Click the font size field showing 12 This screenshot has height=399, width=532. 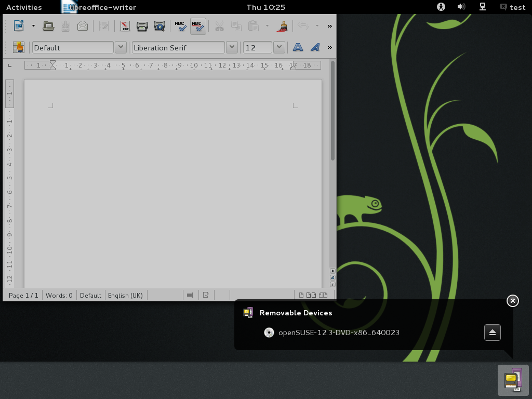[258, 47]
